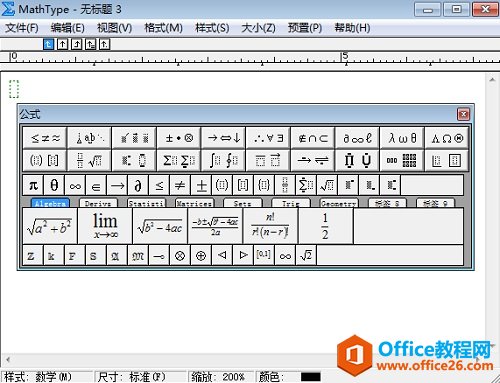Click the empty equation slot in editing area
This screenshot has width=500, height=383.
coord(14,89)
